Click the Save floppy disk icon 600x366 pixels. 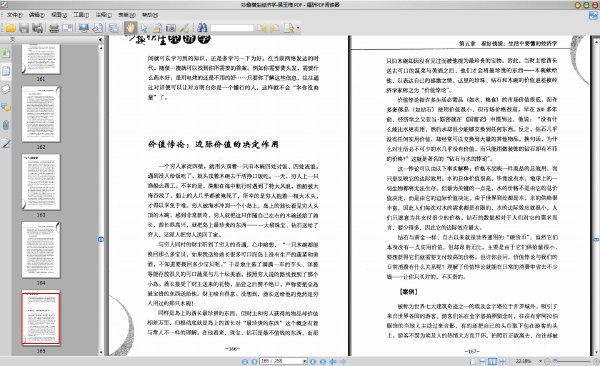tap(24, 28)
